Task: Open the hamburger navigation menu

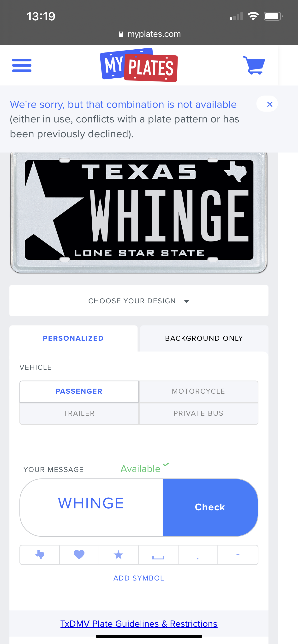Action: 22,65
